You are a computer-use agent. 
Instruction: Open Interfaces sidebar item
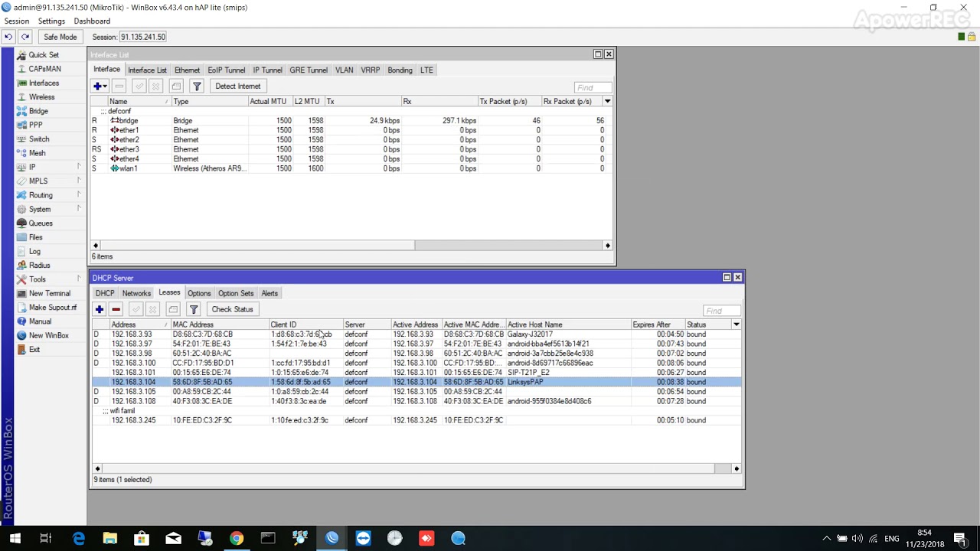tap(44, 83)
